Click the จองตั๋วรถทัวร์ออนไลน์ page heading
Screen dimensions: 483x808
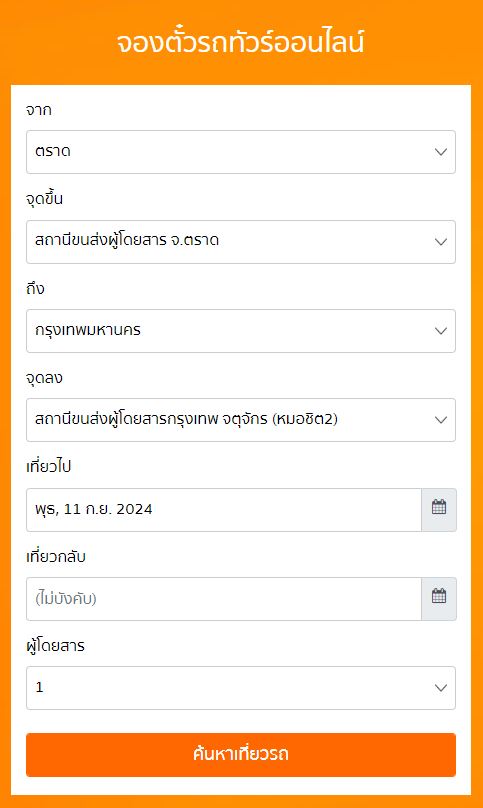(x=241, y=42)
